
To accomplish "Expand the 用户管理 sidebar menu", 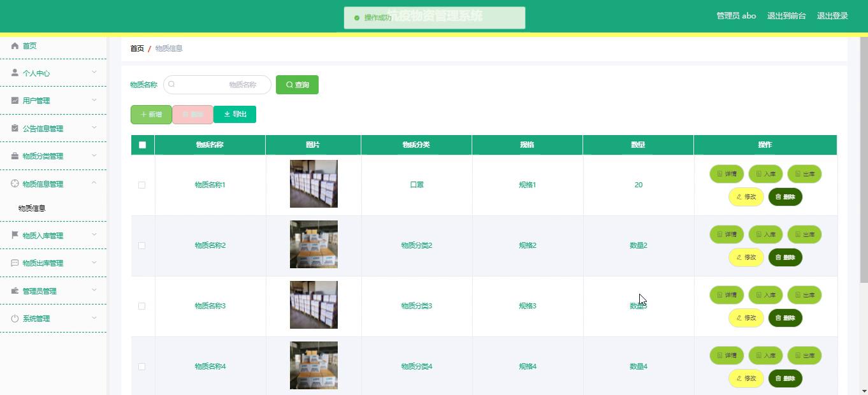I will 94,101.
